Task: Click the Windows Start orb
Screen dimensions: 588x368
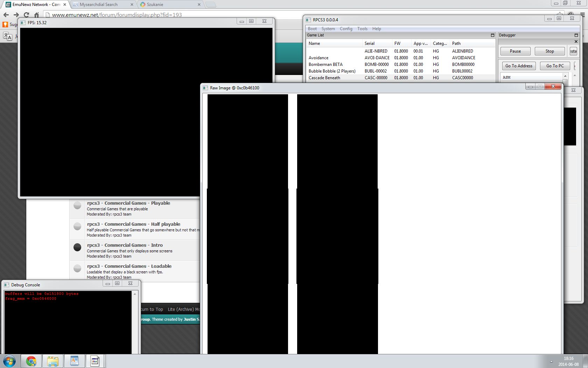Action: point(9,361)
